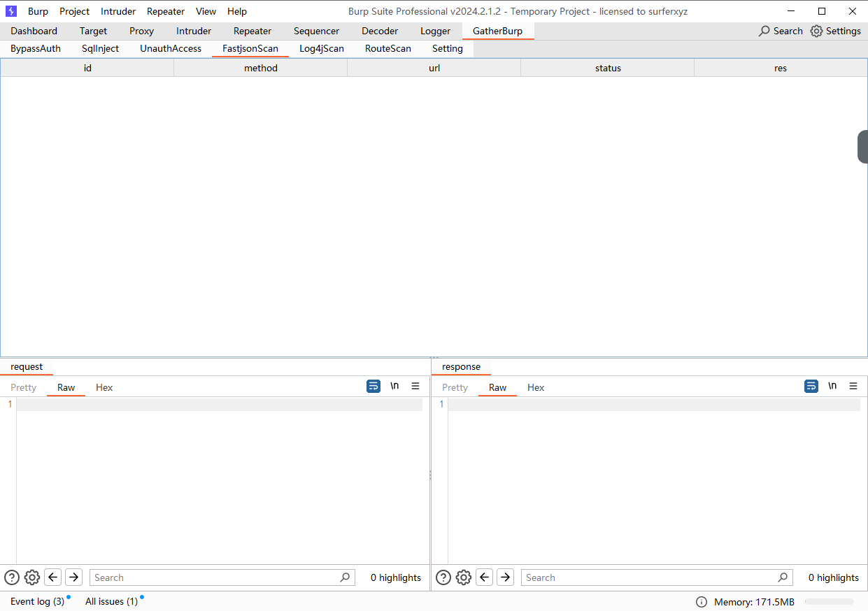Go to next match in response search
Screen dimensions: 868x611
506,577
